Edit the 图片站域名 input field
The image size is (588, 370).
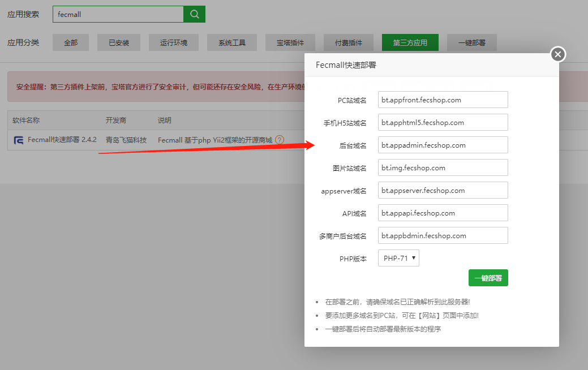[x=443, y=167]
